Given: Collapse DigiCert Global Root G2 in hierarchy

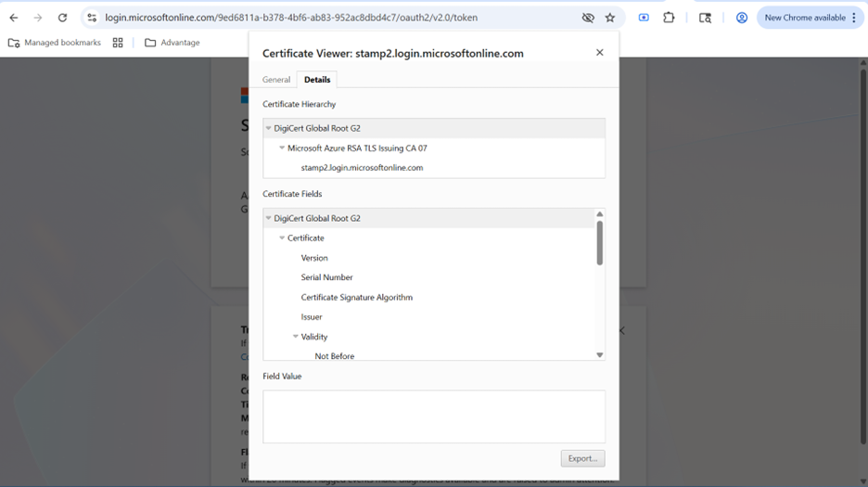Looking at the screenshot, I should pos(269,128).
